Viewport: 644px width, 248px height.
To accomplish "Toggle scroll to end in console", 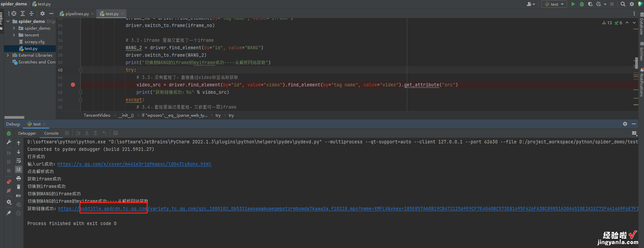I will point(19,169).
